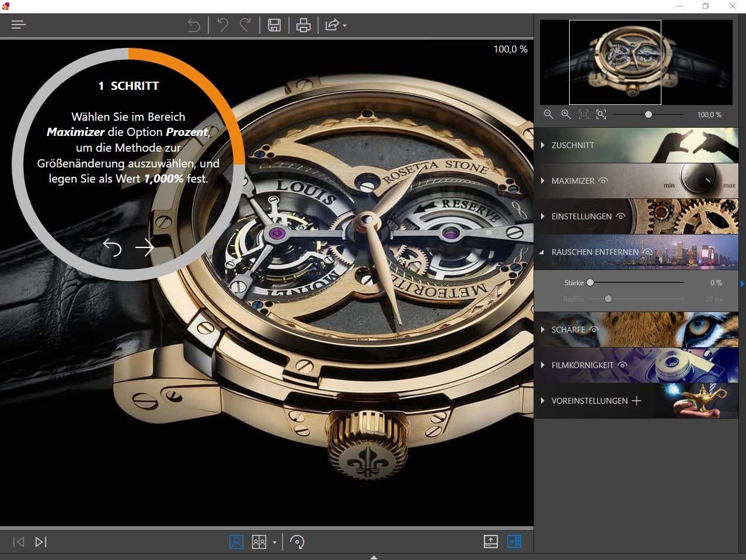
Task: Click the redo arrow in the toolbar
Action: [246, 24]
